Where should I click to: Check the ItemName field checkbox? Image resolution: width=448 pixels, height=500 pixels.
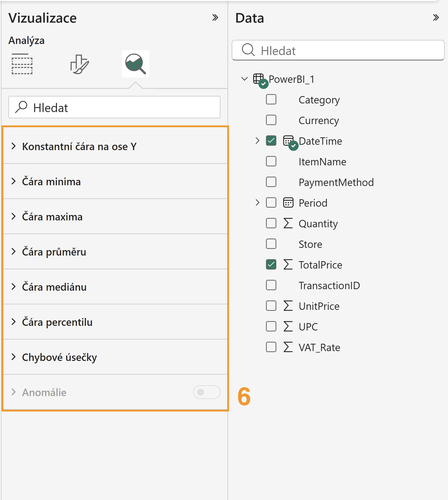point(271,161)
